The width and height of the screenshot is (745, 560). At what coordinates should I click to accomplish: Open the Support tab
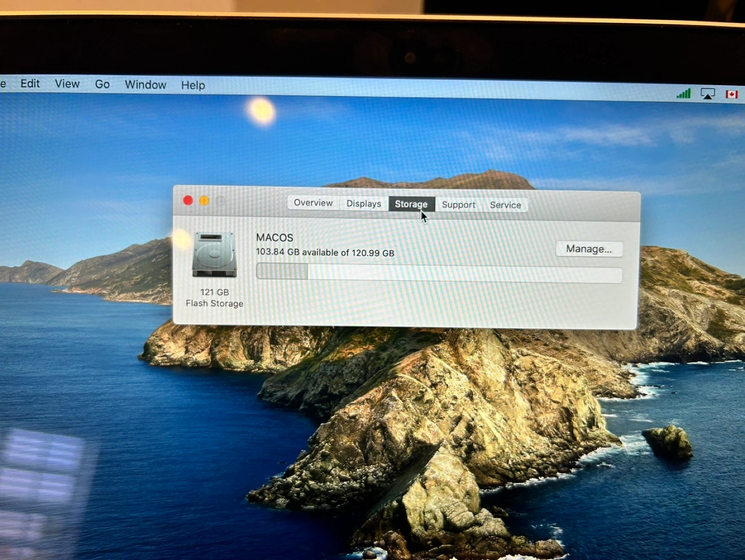458,205
